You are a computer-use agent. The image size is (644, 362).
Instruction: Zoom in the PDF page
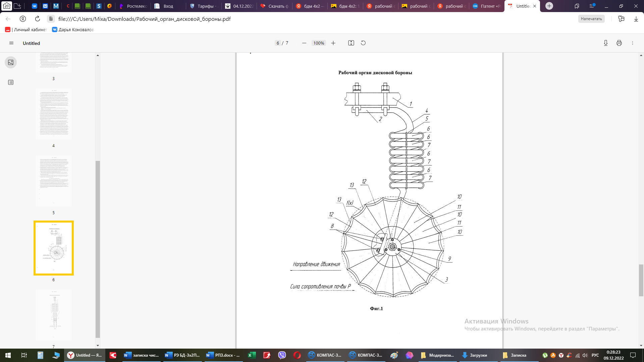pyautogui.click(x=333, y=43)
